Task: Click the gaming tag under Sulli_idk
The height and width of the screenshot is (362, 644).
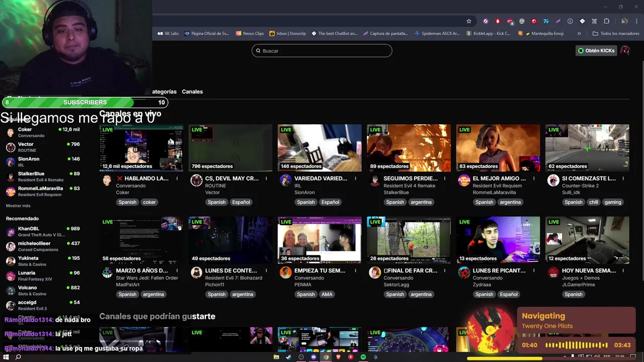Action: [613, 202]
